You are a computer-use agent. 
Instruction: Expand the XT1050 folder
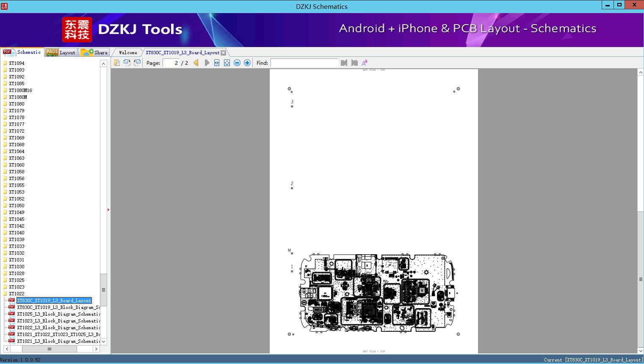pos(17,206)
